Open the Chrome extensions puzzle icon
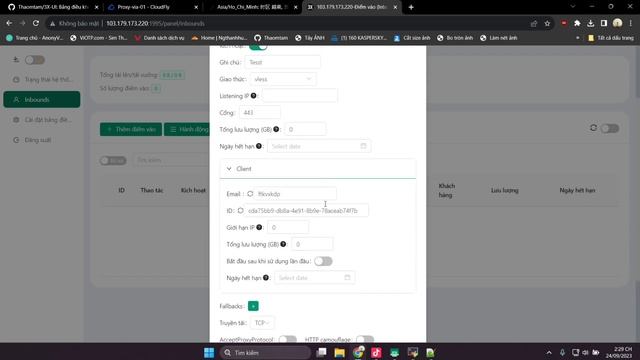This screenshot has height=360, width=640. [577, 23]
